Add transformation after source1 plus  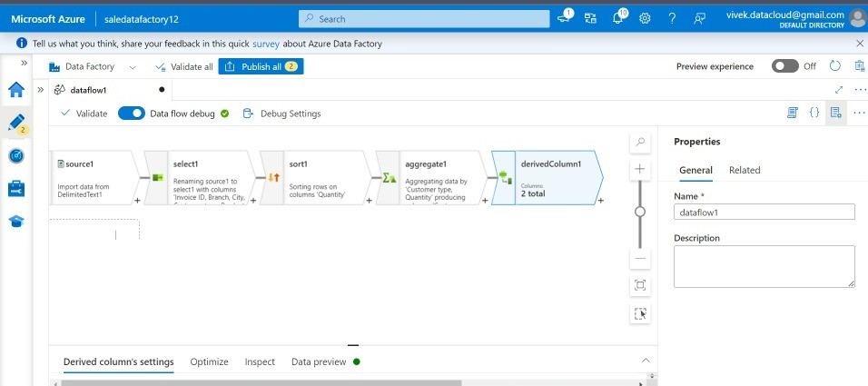point(137,201)
